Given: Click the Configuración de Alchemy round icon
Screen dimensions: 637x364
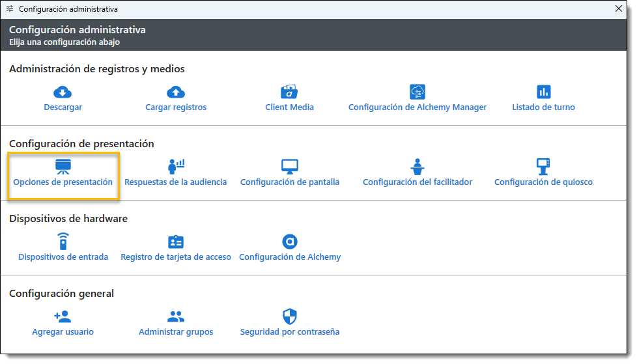Looking at the screenshot, I should 289,242.
